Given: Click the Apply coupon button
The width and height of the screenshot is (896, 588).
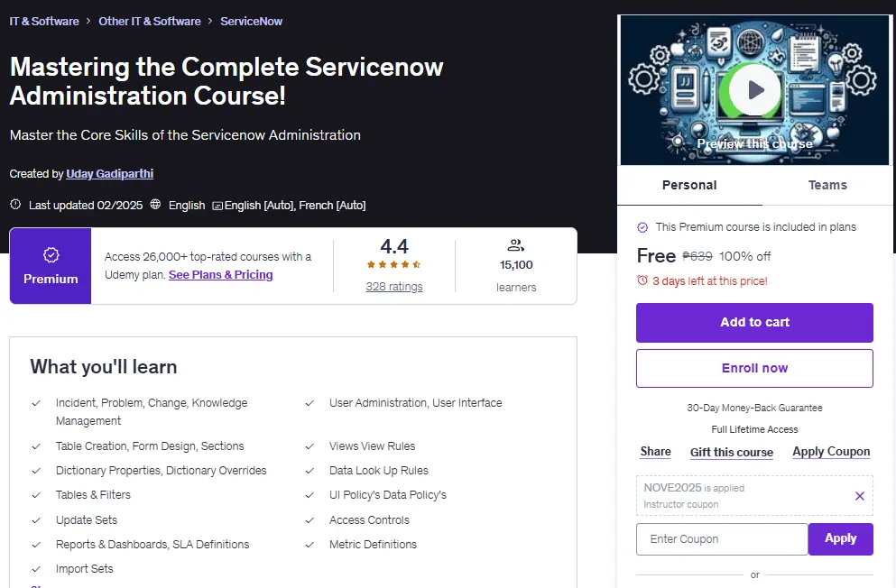Looking at the screenshot, I should tap(841, 539).
